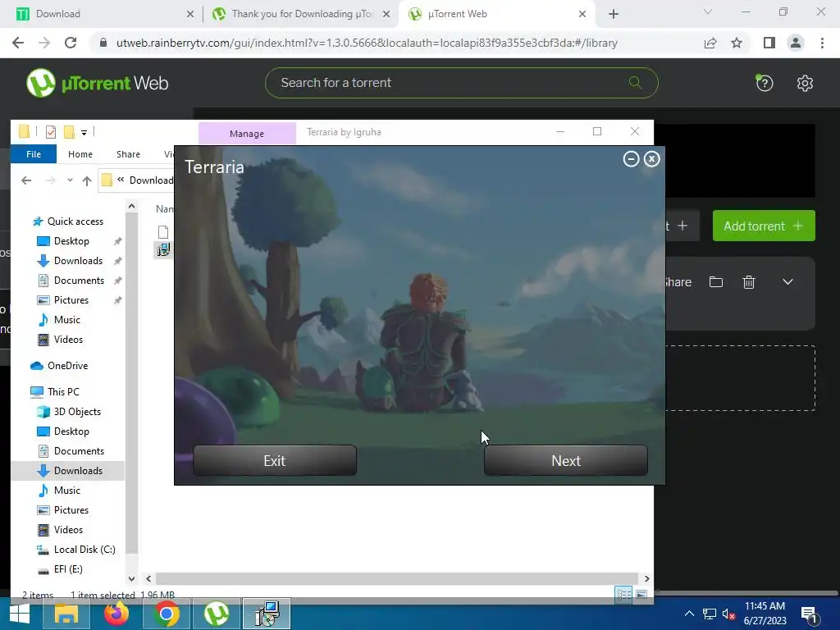Viewport: 840px width, 630px height.
Task: Select the blank document file in the file list
Action: [163, 232]
